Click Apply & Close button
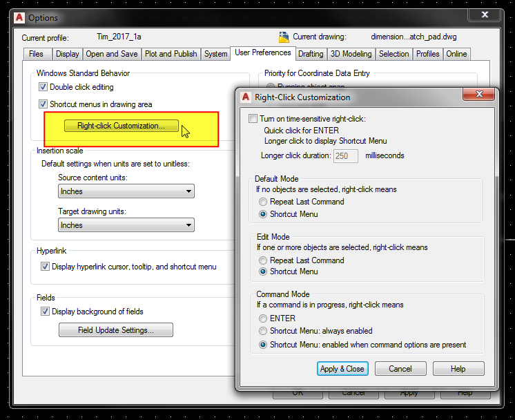Screen dimensions: 515x420 tap(342, 369)
